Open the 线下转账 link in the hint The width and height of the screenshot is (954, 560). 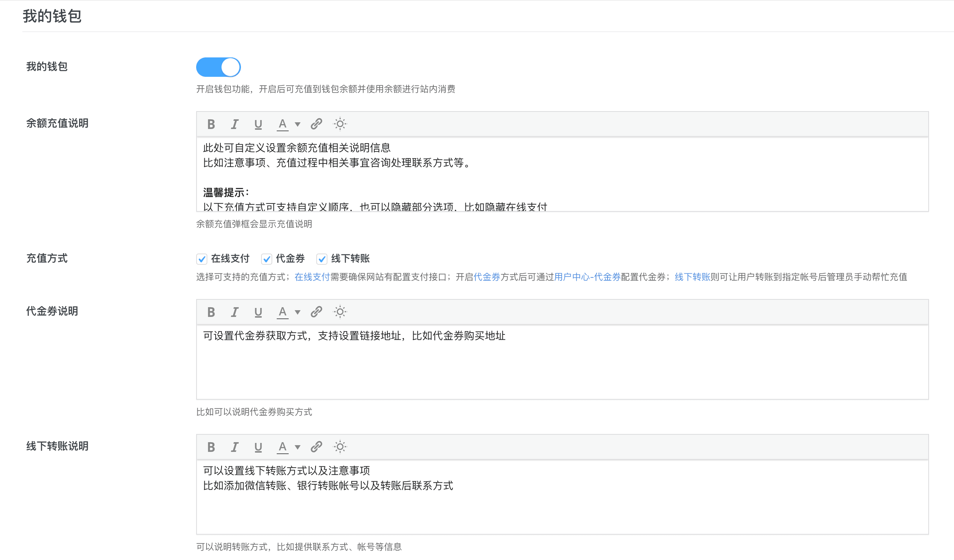pos(693,277)
